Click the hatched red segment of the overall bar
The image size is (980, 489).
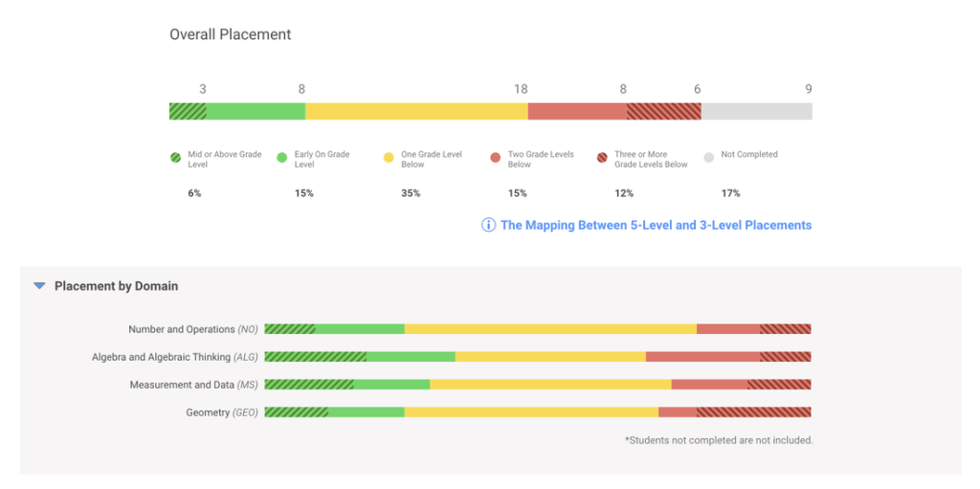(x=663, y=111)
